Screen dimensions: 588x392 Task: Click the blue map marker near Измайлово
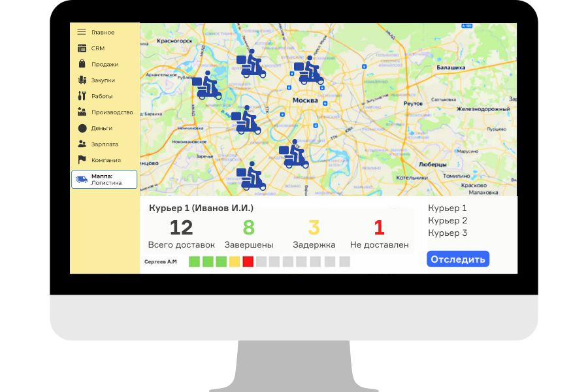(364, 67)
